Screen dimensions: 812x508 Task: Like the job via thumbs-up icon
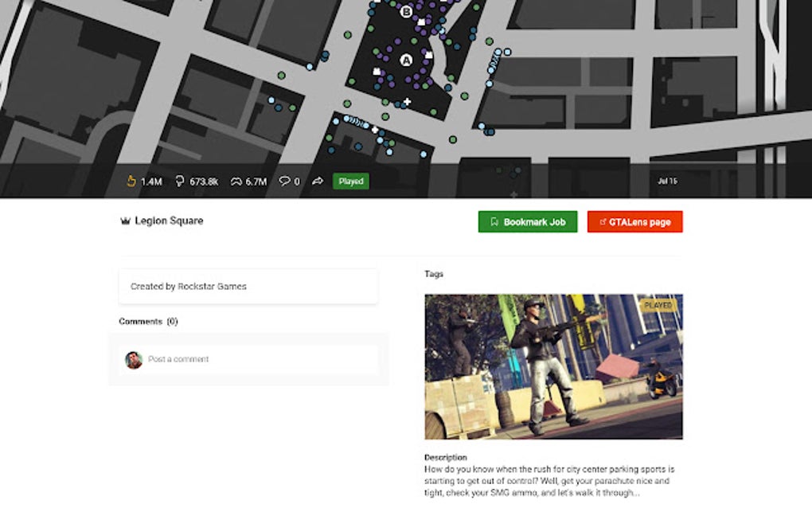(x=130, y=181)
